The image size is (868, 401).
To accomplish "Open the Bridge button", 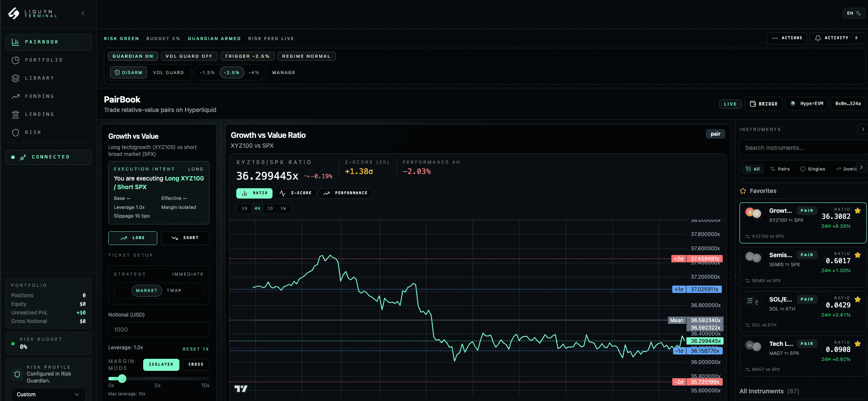I will (763, 104).
